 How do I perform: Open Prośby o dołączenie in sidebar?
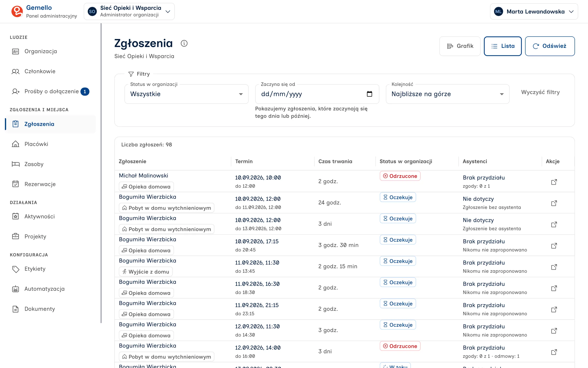pos(50,92)
